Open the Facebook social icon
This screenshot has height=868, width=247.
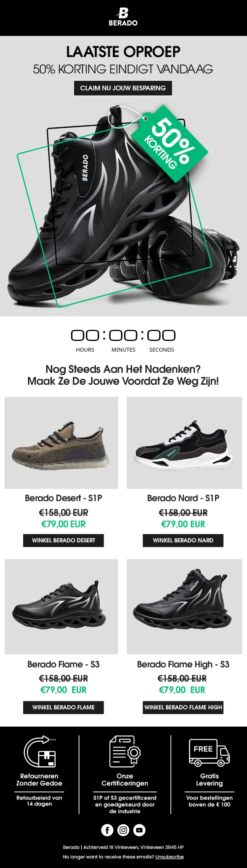(x=107, y=830)
